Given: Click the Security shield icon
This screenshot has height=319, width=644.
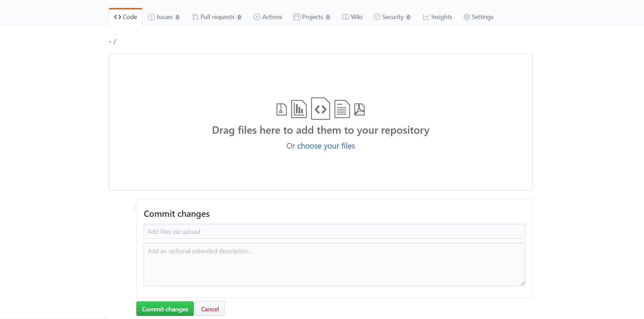Looking at the screenshot, I should coord(377,17).
